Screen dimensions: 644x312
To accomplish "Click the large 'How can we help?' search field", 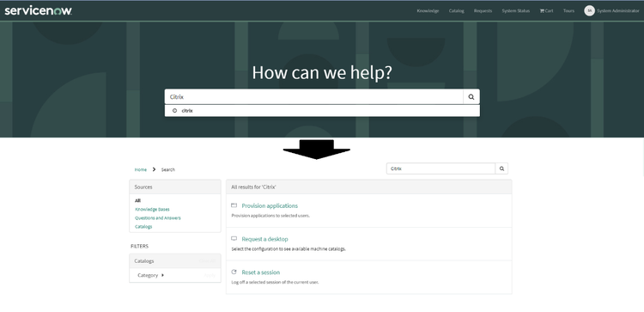I will 313,97.
